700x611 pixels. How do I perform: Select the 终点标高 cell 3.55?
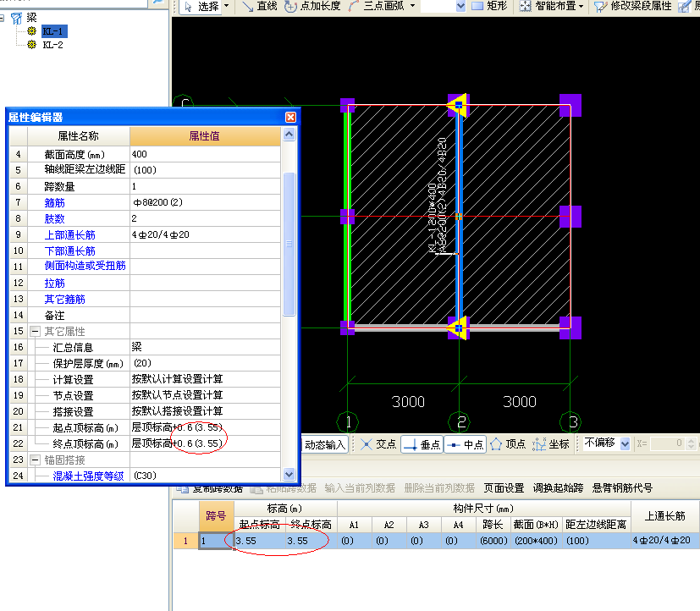(x=311, y=541)
